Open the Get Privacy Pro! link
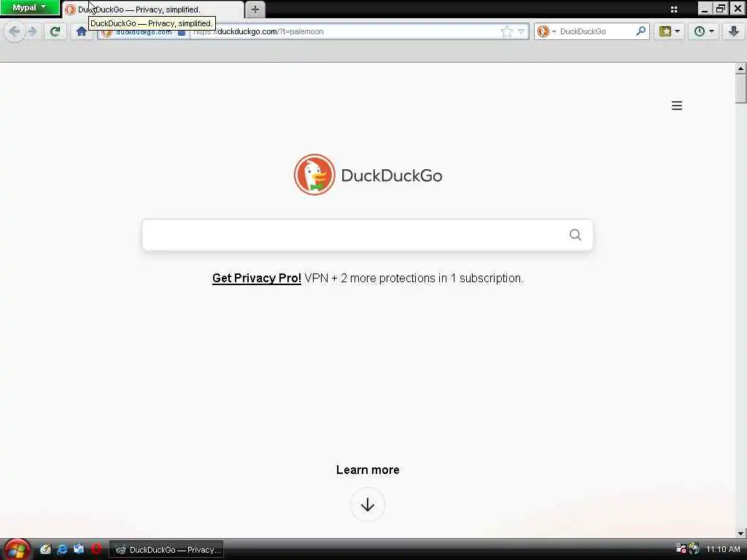This screenshot has height=560, width=747. [x=256, y=278]
